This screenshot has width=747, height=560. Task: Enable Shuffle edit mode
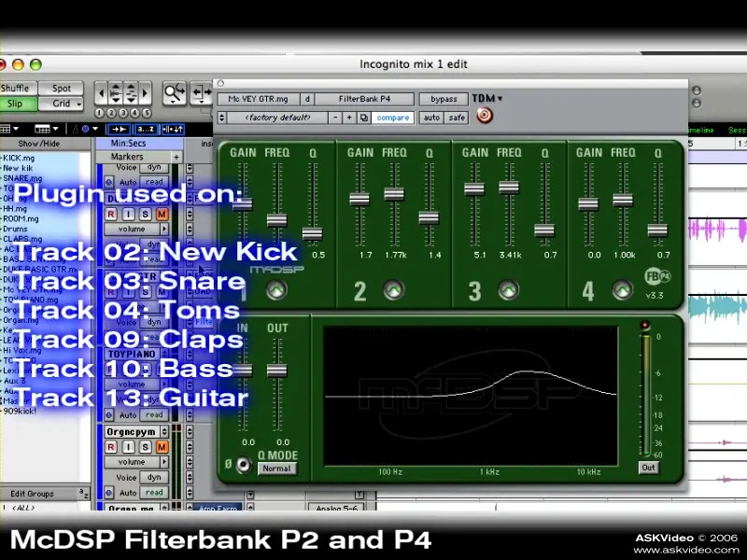[16, 88]
